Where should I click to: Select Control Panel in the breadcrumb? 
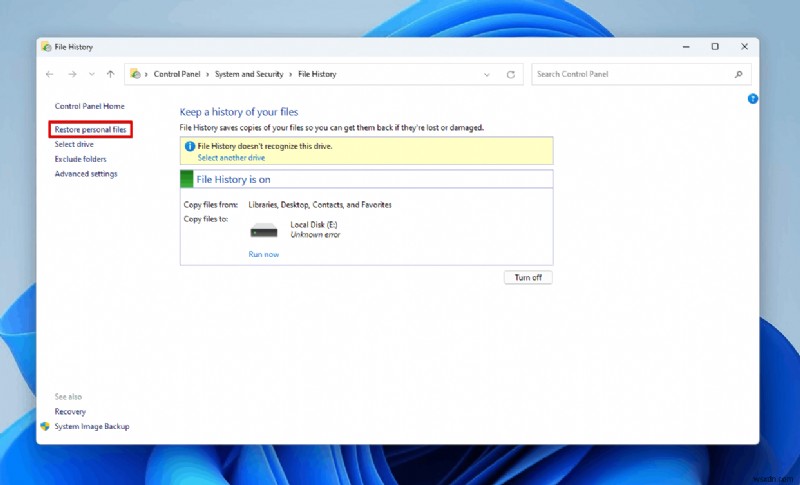tap(177, 74)
